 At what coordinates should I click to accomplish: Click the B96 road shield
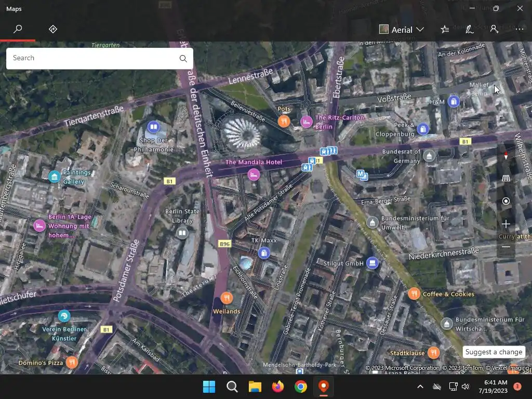pos(224,244)
